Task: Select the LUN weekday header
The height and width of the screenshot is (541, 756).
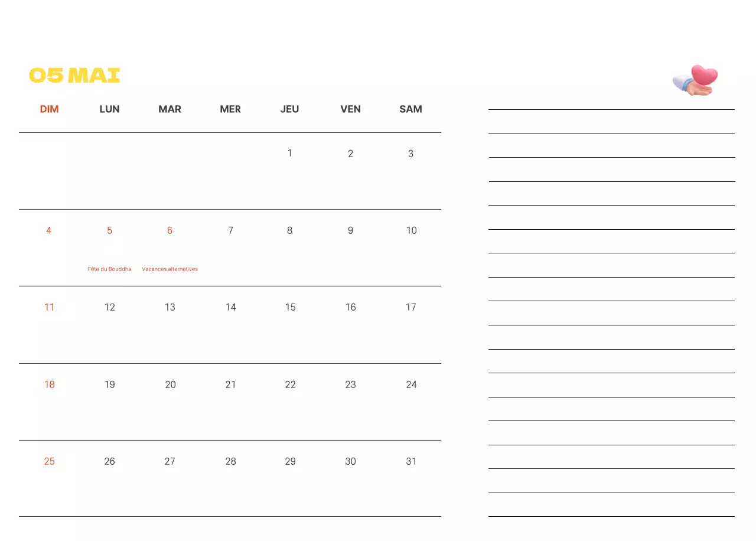Action: tap(109, 109)
